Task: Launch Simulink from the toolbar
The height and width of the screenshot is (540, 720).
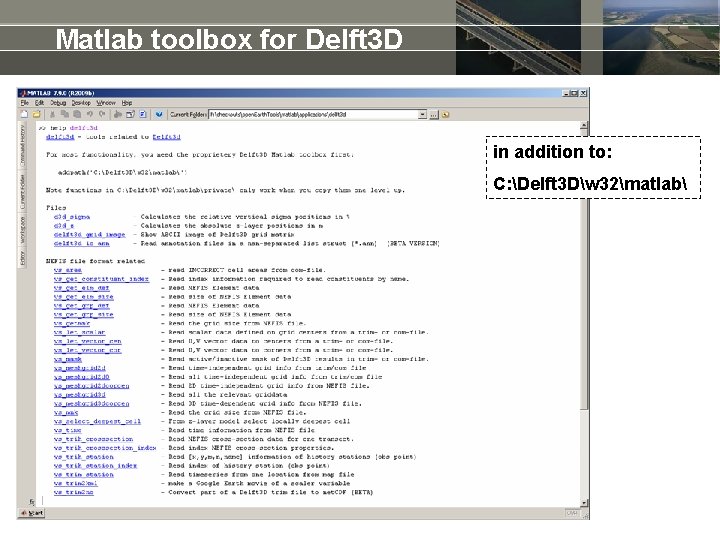Action: [x=118, y=114]
